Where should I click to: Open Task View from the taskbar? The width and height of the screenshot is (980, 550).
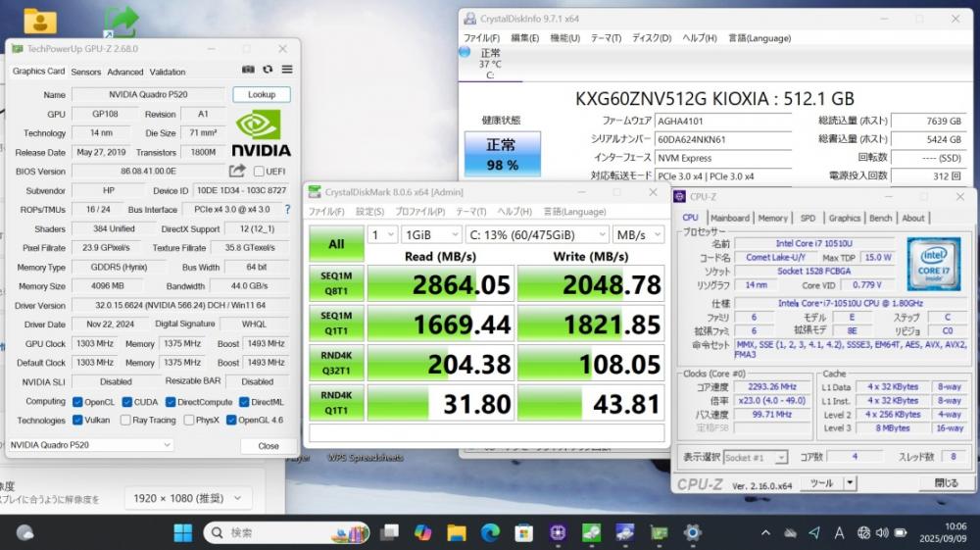pos(390,532)
